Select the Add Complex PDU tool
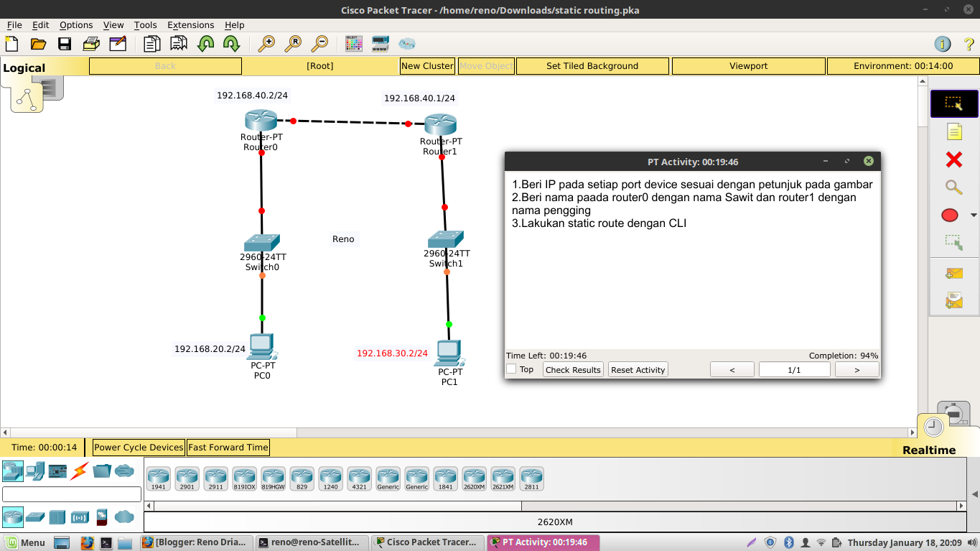This screenshot has height=551, width=980. coord(953,300)
